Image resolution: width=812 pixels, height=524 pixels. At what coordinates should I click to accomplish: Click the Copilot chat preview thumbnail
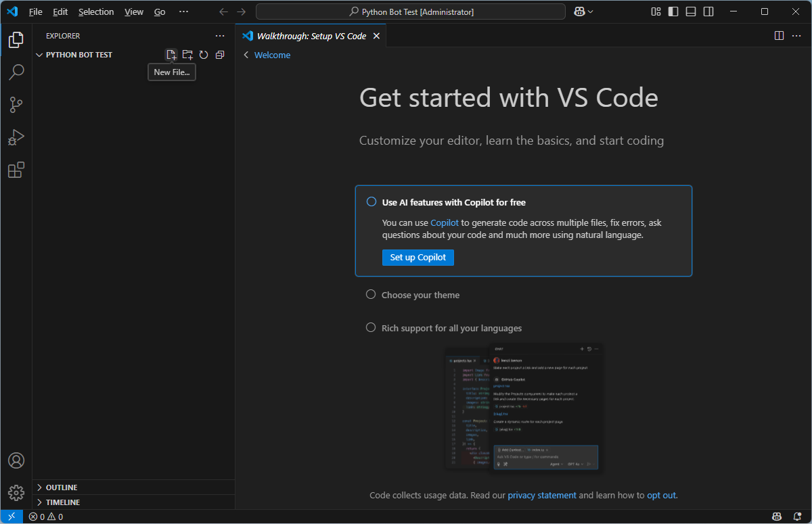tap(524, 408)
